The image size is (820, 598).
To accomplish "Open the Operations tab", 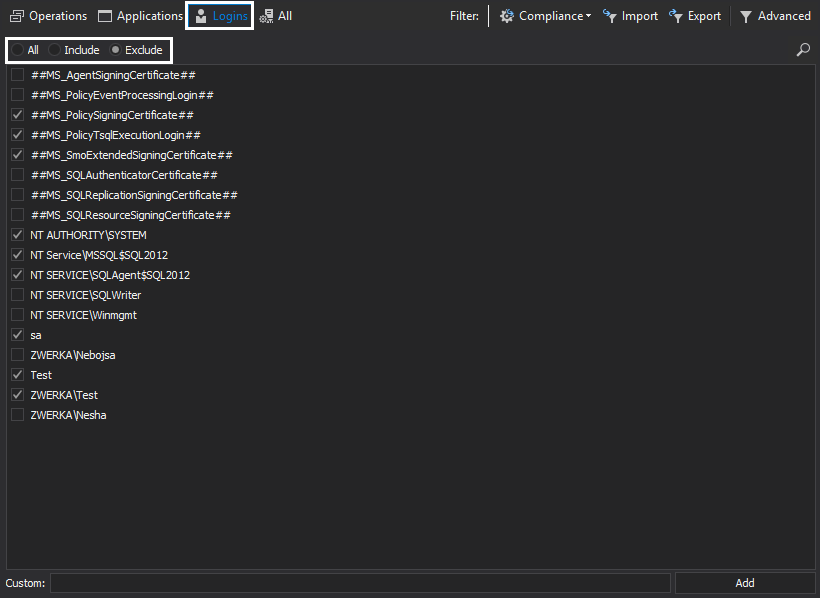I will (x=48, y=16).
